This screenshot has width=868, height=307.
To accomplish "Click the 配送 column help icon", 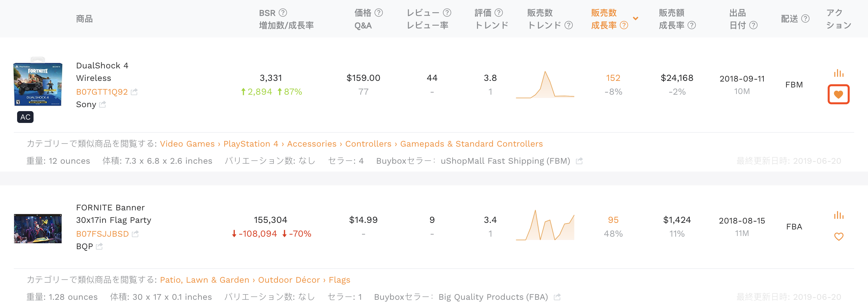I will tap(805, 18).
